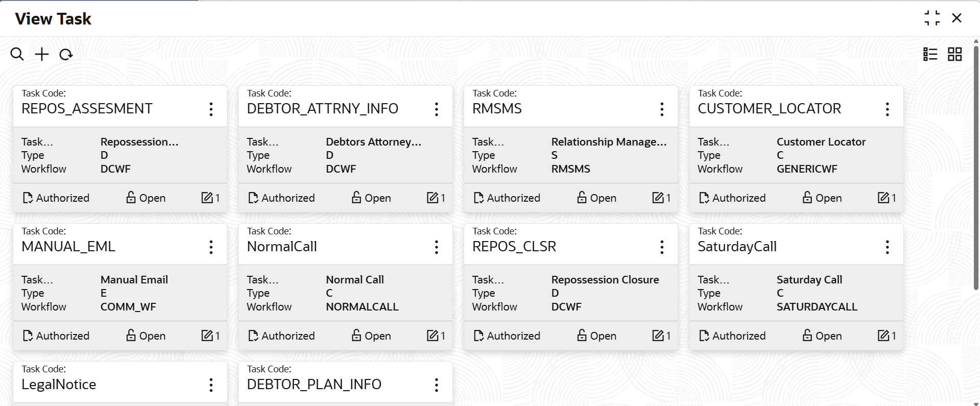This screenshot has width=980, height=406.
Task: Click Authorized status on RMSMS card
Action: 507,198
